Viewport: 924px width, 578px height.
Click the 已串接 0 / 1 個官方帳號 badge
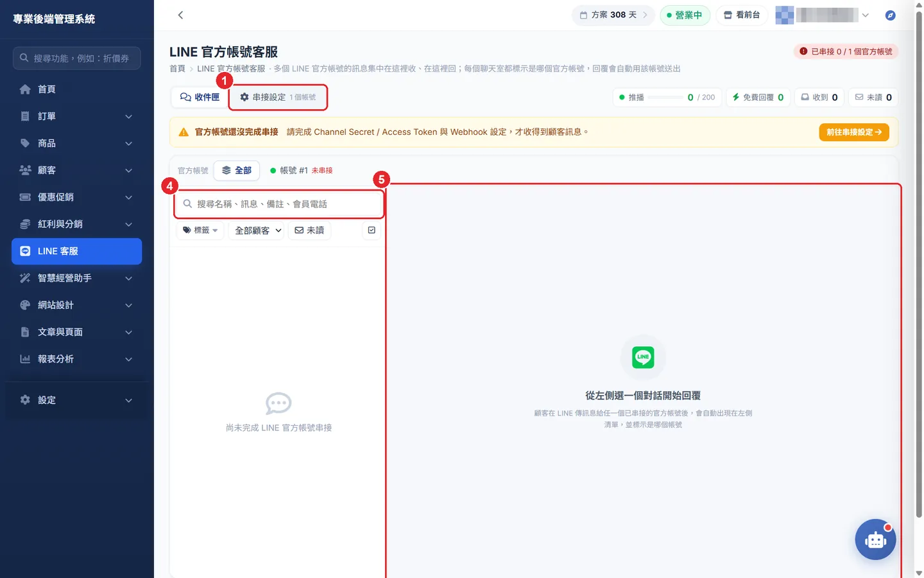click(x=846, y=51)
